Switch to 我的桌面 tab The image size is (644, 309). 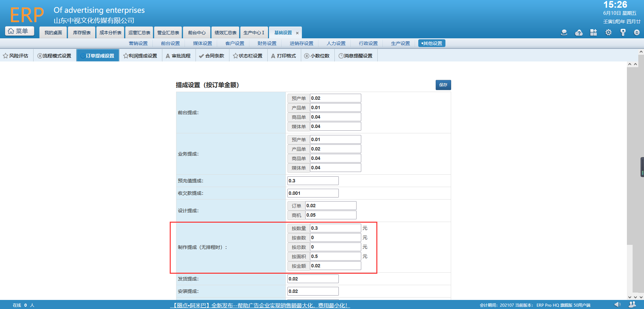pos(53,33)
